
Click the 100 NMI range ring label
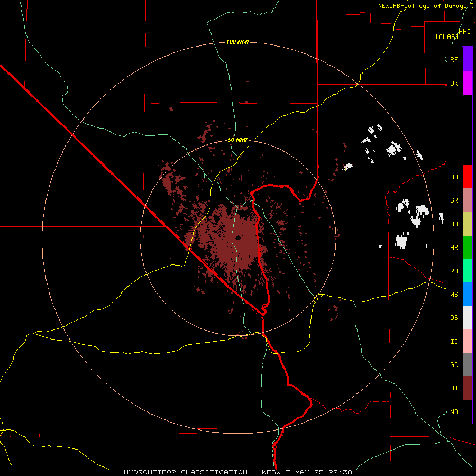pos(237,42)
